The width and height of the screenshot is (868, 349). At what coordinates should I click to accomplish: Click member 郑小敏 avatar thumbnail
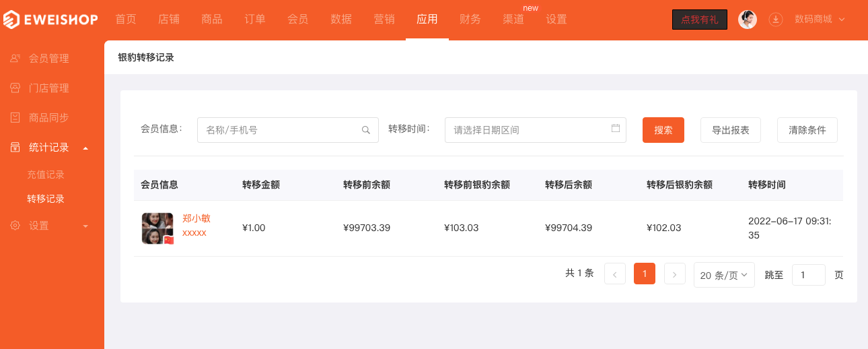[x=158, y=228]
